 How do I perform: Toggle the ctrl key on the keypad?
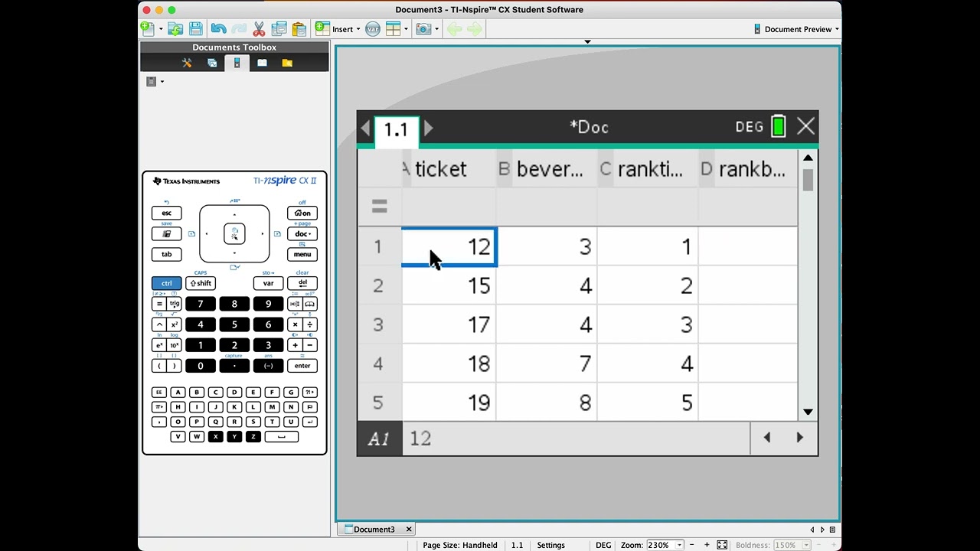coord(166,283)
